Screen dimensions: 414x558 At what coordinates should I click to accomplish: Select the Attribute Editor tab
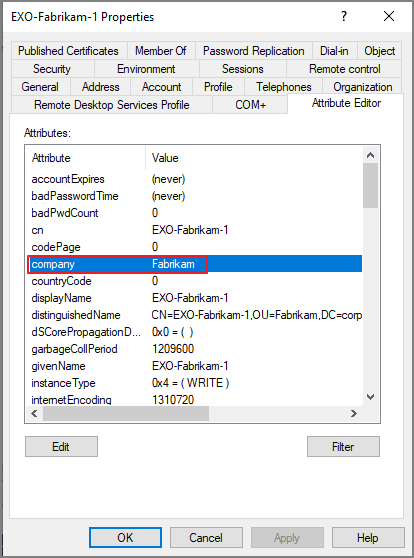(346, 103)
